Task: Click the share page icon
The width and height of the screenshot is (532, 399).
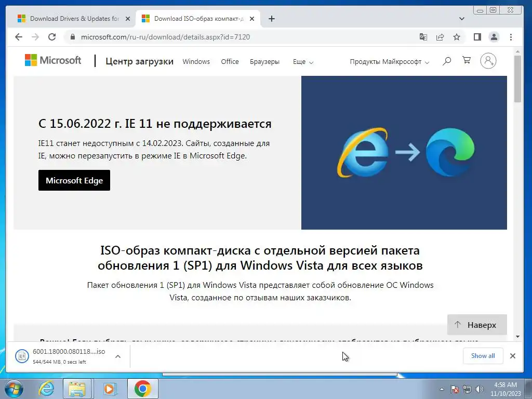Action: tap(440, 37)
